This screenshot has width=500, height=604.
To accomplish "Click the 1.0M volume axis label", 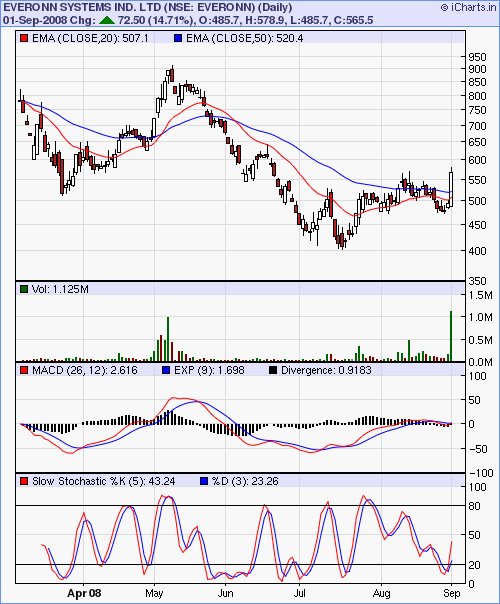I will click(x=480, y=317).
